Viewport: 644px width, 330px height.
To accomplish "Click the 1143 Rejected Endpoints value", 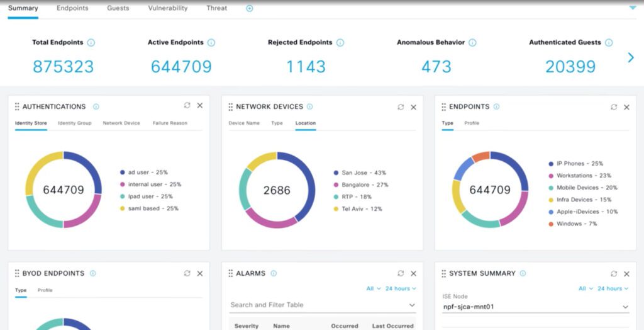I will (x=306, y=67).
